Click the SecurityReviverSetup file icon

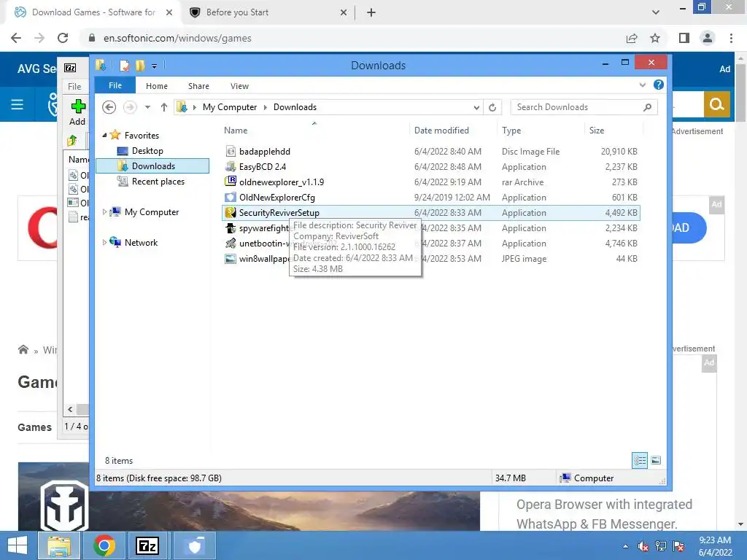click(x=231, y=212)
